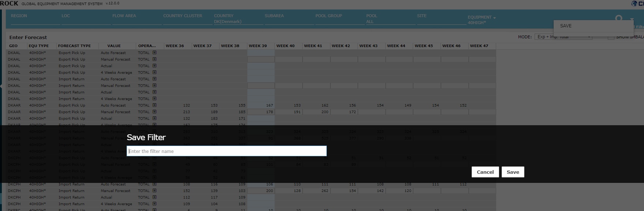Open the Mode dropdown selector
This screenshot has height=211, width=644.
click(x=563, y=37)
